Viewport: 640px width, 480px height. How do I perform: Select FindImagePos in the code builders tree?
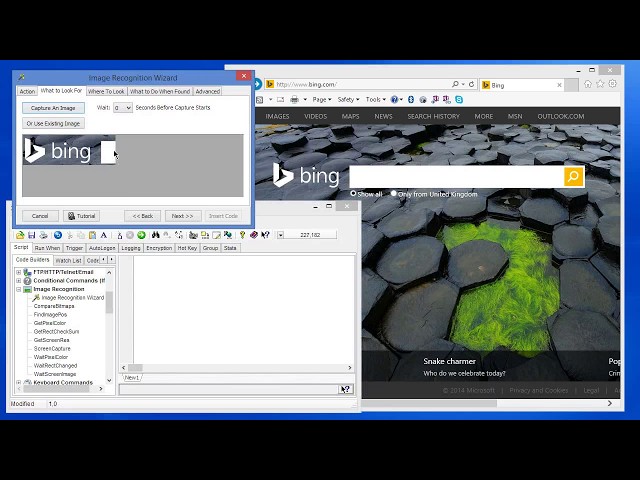pos(50,315)
